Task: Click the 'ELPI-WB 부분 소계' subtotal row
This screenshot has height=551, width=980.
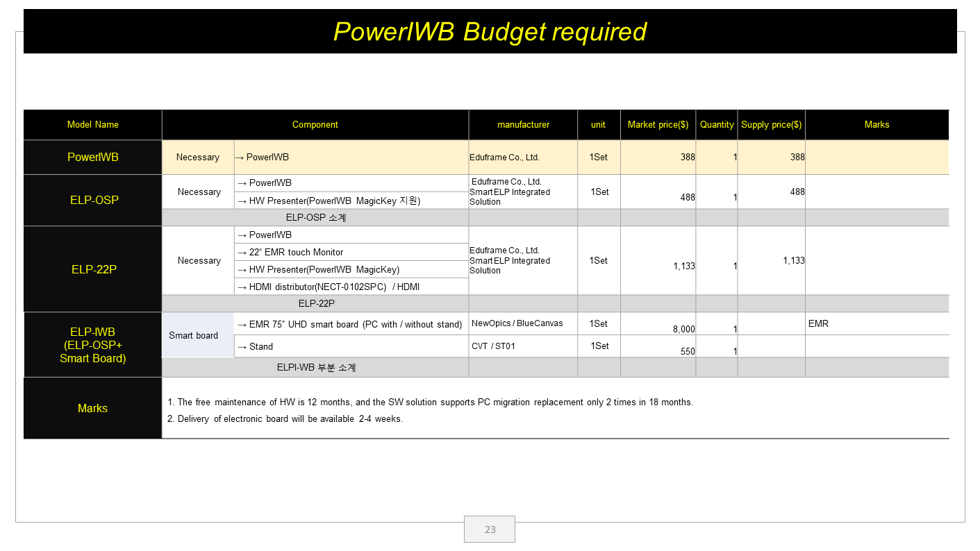Action: pyautogui.click(x=315, y=367)
